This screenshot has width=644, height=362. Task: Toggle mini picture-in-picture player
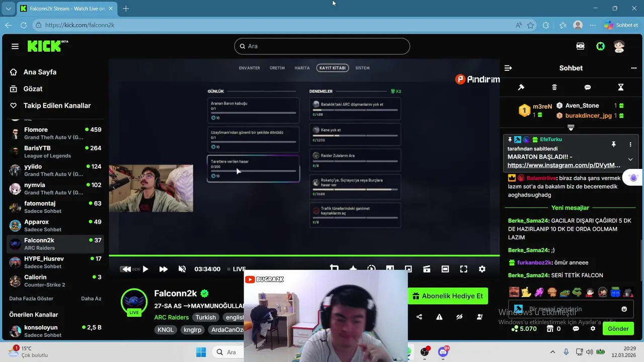(408, 269)
